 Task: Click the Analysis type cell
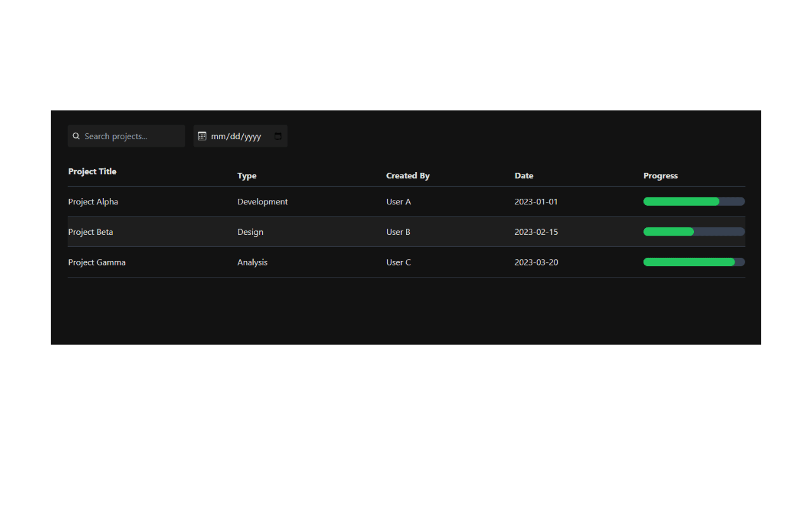[x=252, y=262]
